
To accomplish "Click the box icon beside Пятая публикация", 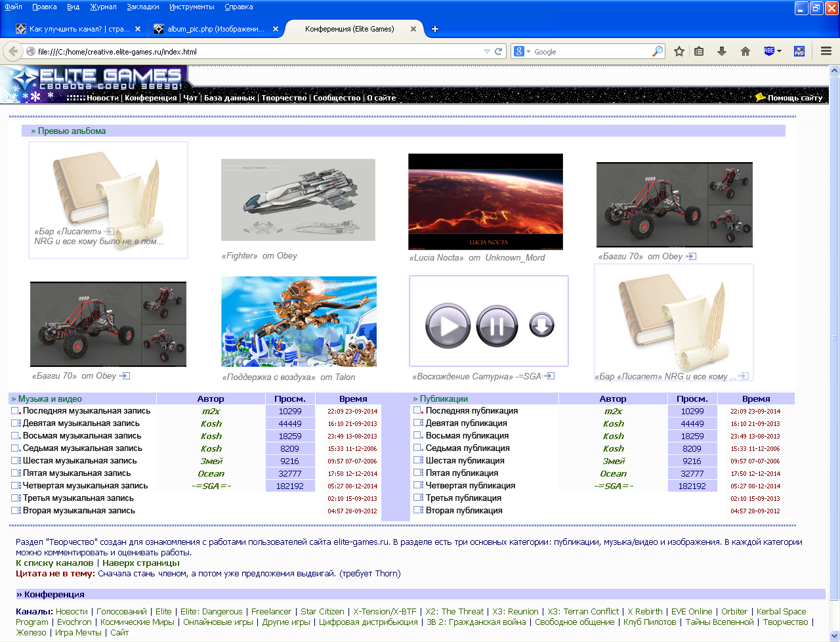I will pos(418,473).
